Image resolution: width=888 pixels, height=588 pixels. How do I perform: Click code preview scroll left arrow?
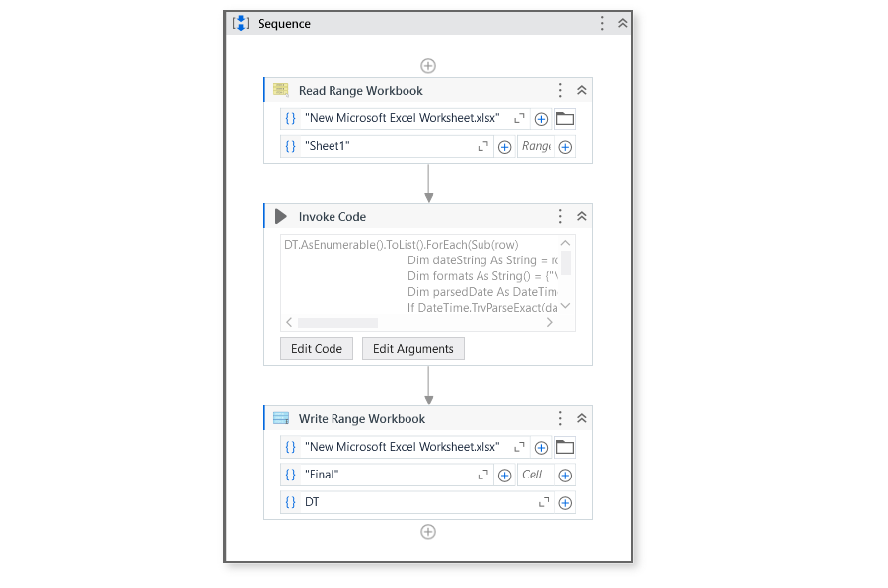coord(289,322)
